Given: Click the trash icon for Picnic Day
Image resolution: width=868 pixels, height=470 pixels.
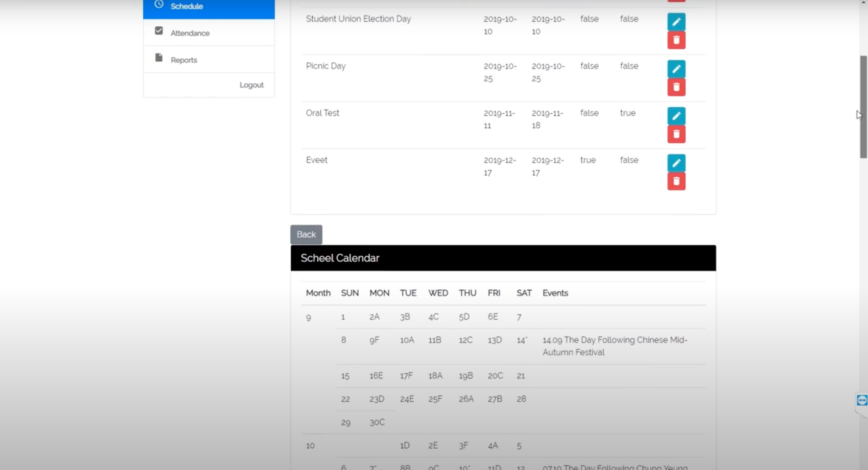Looking at the screenshot, I should (x=676, y=87).
